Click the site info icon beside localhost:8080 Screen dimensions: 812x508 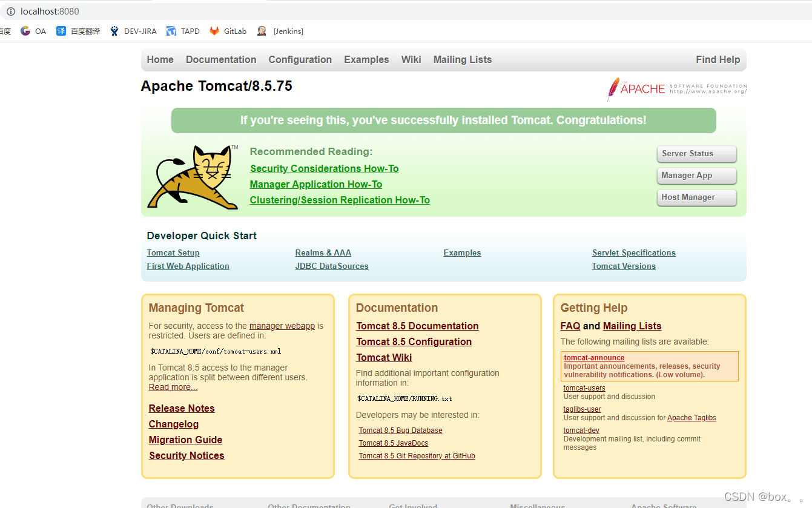click(x=10, y=12)
